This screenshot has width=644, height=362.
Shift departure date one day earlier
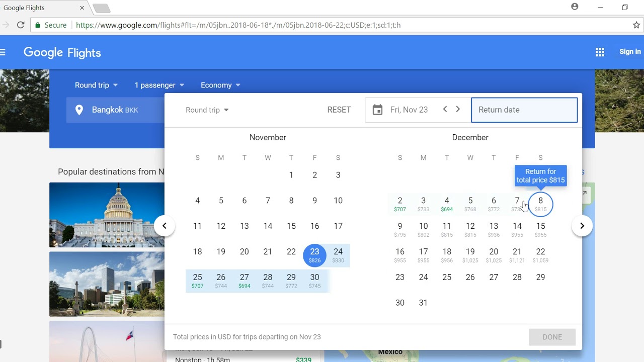[x=445, y=109]
